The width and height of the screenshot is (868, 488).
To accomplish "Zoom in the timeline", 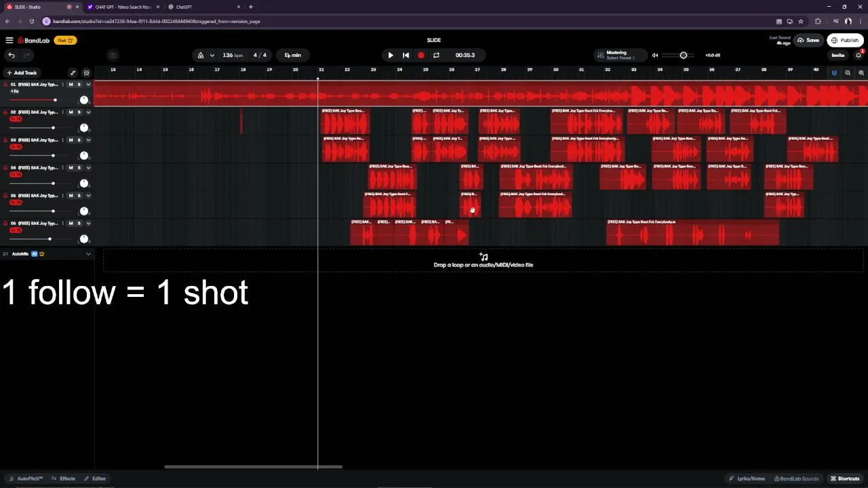I will click(861, 73).
